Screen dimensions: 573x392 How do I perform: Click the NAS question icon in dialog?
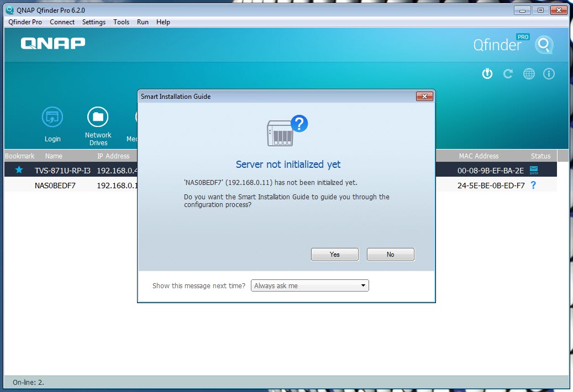(287, 130)
